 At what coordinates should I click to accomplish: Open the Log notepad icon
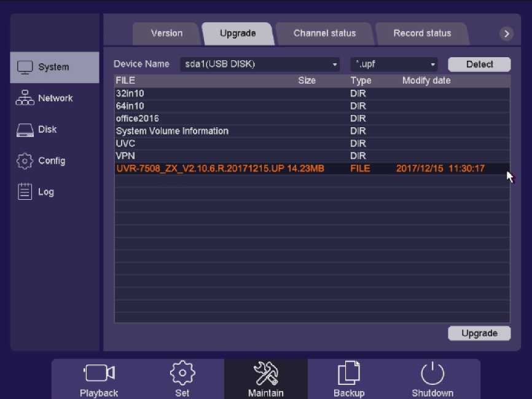[25, 192]
